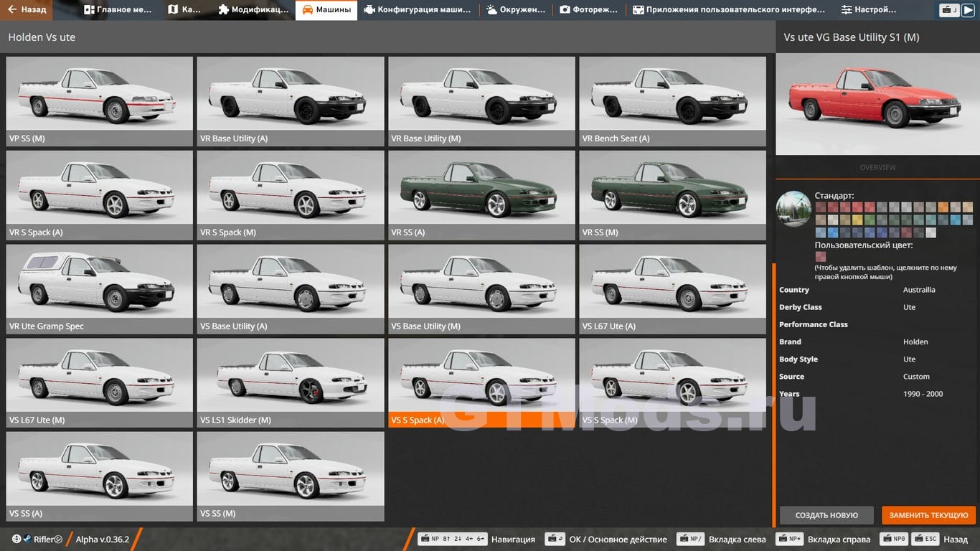Click the Performance Class label
980x551 pixels.
(x=814, y=325)
